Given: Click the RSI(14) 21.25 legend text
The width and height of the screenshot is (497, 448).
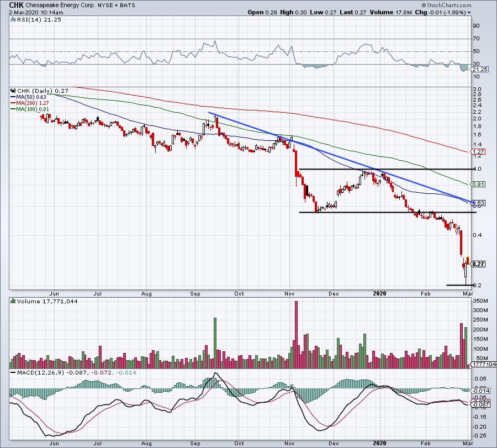Looking at the screenshot, I should coord(39,20).
